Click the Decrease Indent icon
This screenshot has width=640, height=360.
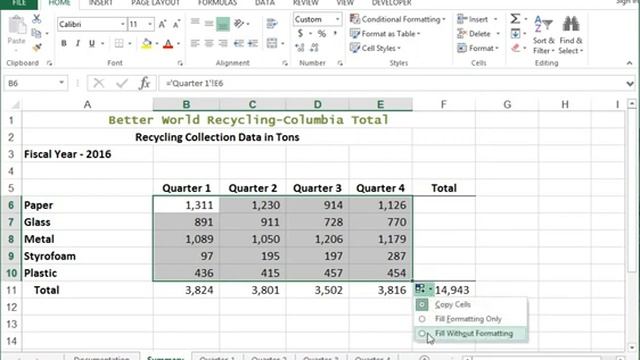[x=239, y=43]
